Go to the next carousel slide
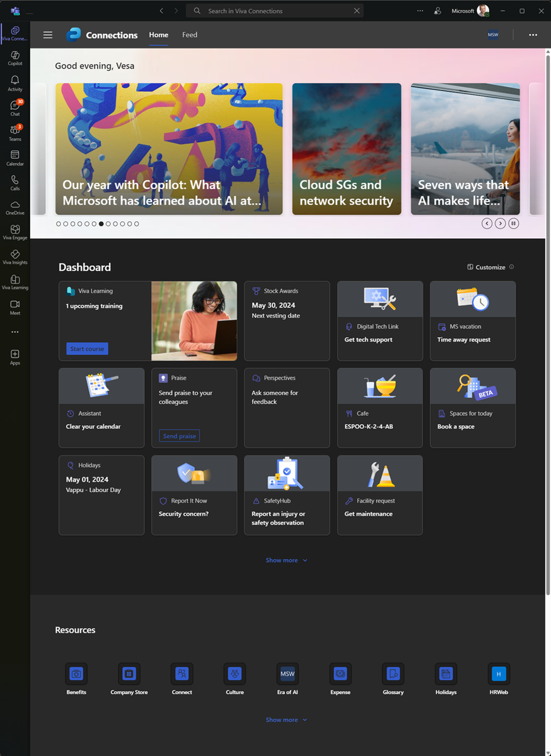551x756 pixels. pos(500,223)
